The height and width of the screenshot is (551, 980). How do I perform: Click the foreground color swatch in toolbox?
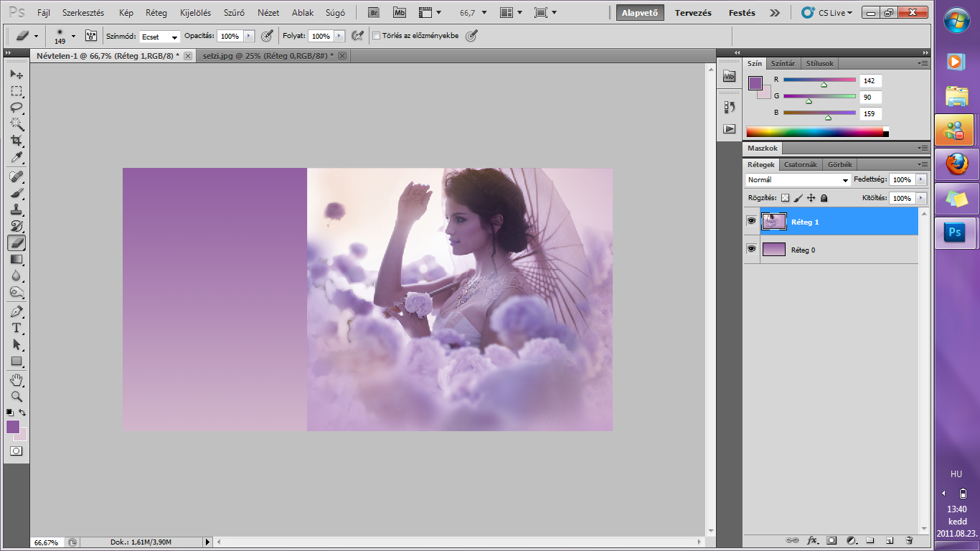point(13,427)
